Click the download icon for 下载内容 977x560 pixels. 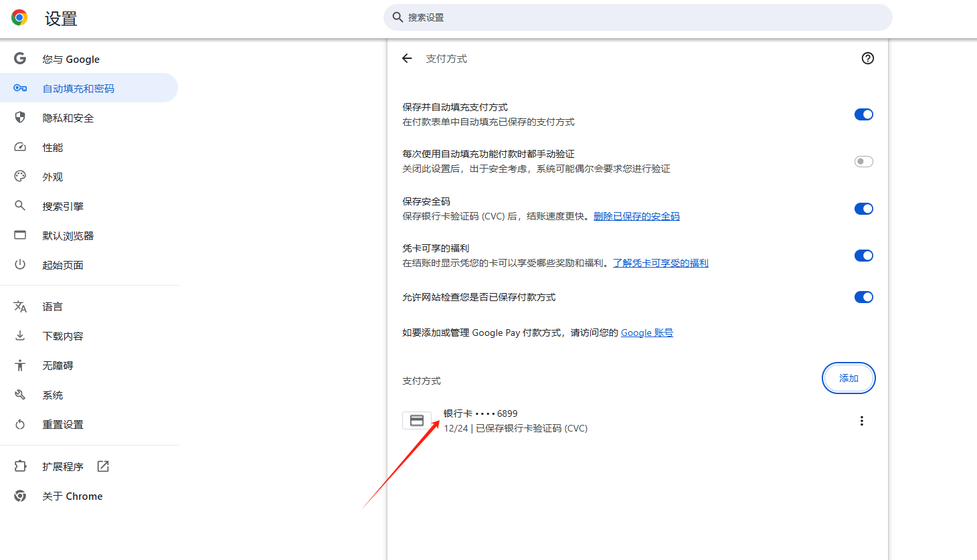20,336
